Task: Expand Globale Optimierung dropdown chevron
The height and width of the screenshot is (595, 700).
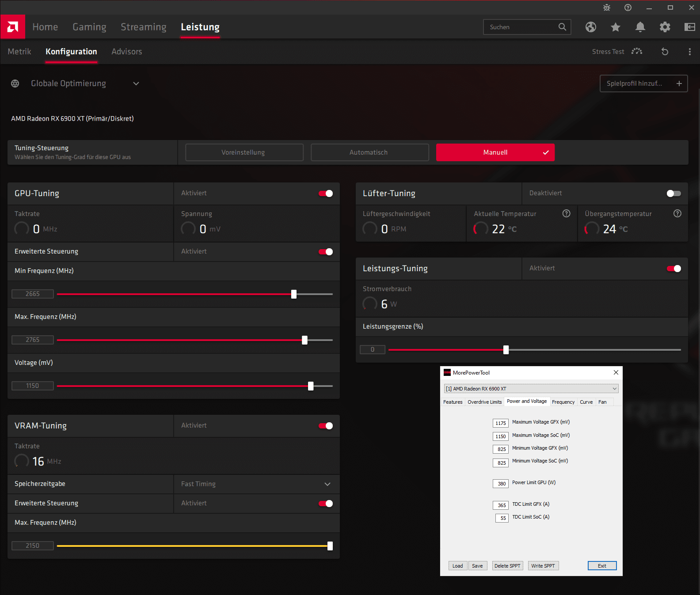Action: click(136, 83)
